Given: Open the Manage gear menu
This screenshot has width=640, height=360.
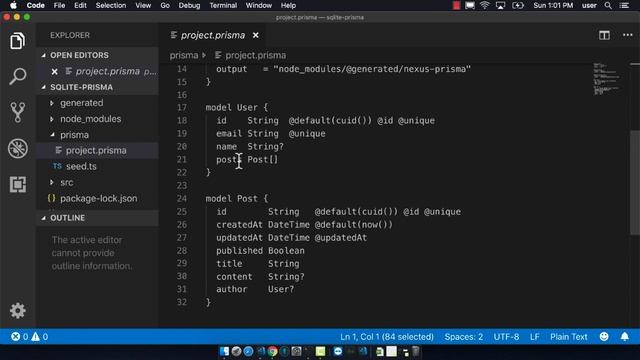Looking at the screenshot, I should 18,311.
